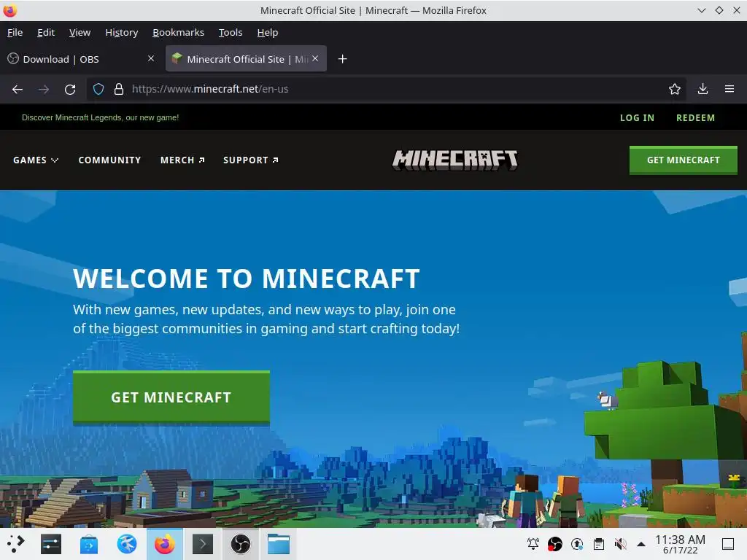747x560 pixels.
Task: Go back with the browser back arrow
Action: point(18,89)
